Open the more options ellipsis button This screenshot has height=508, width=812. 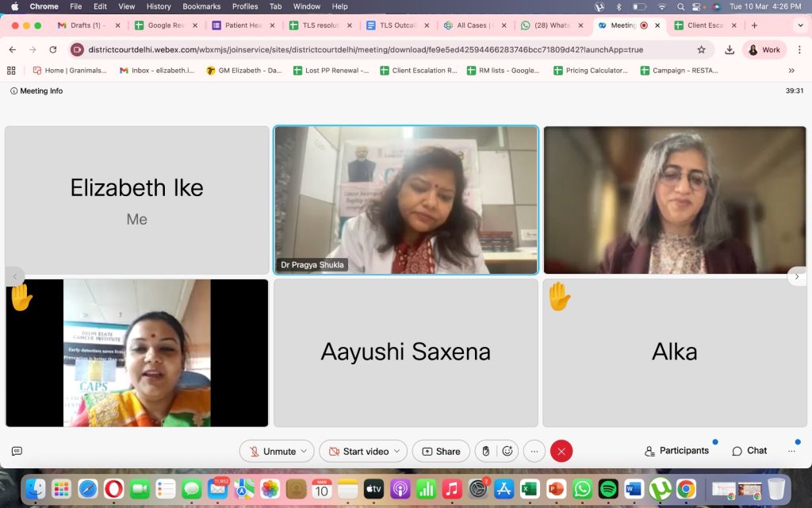pyautogui.click(x=534, y=452)
